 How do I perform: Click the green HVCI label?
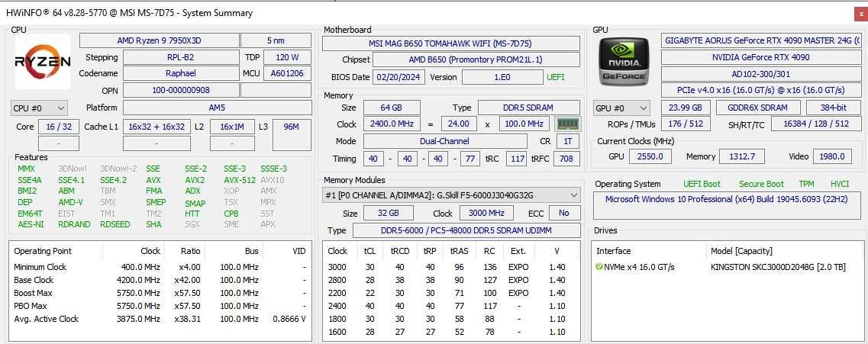coord(839,184)
